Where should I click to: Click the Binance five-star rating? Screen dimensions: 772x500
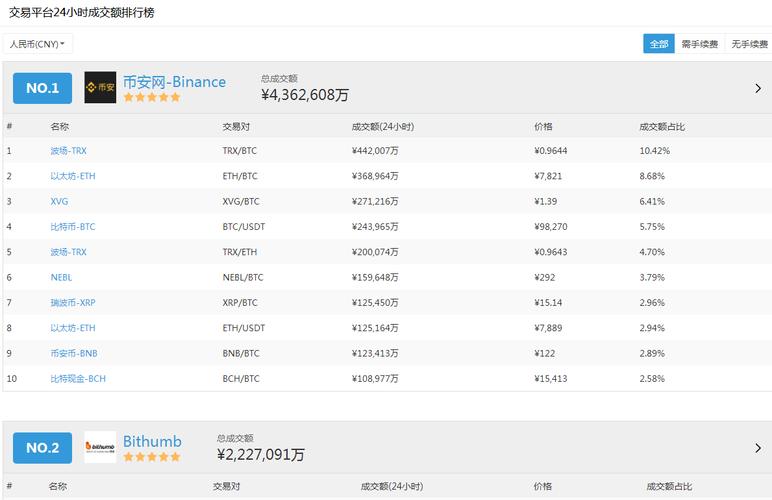(152, 97)
